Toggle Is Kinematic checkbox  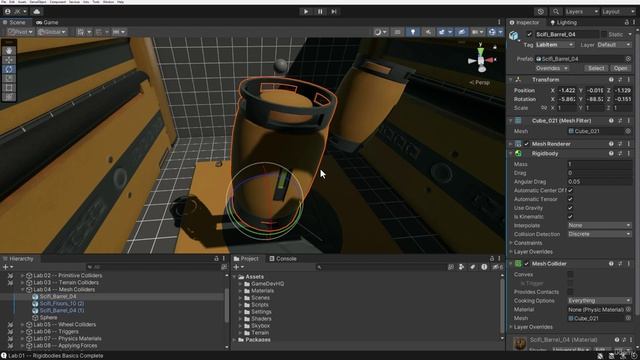570,217
